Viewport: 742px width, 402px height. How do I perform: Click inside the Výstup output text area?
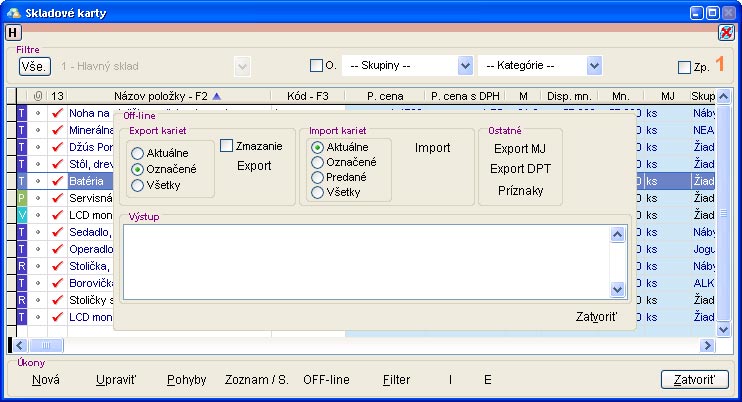click(x=365, y=260)
